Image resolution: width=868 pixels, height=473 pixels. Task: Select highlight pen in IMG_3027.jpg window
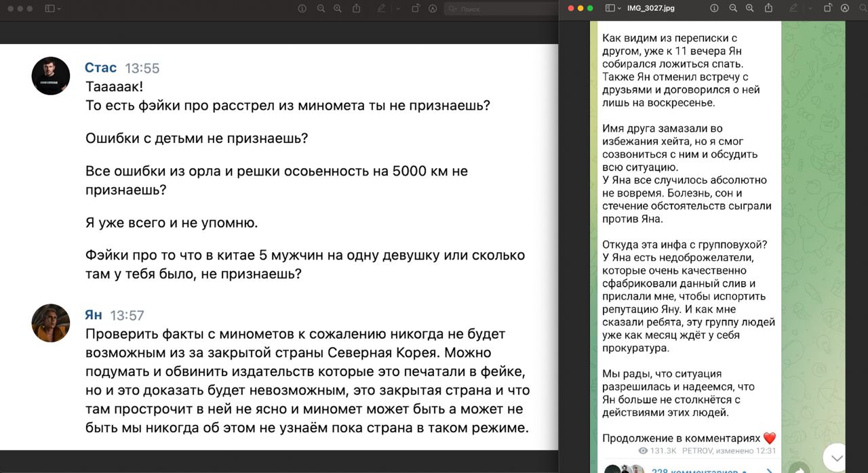tap(793, 8)
